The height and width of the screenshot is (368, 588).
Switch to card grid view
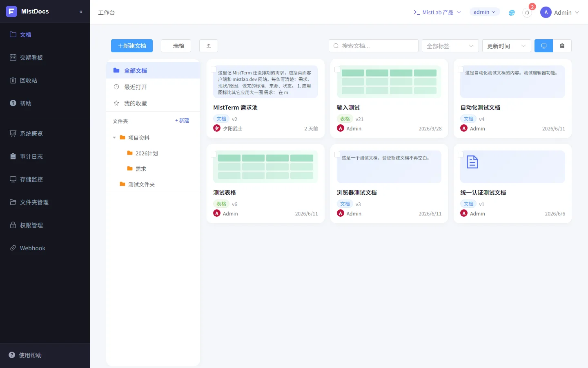pyautogui.click(x=544, y=46)
